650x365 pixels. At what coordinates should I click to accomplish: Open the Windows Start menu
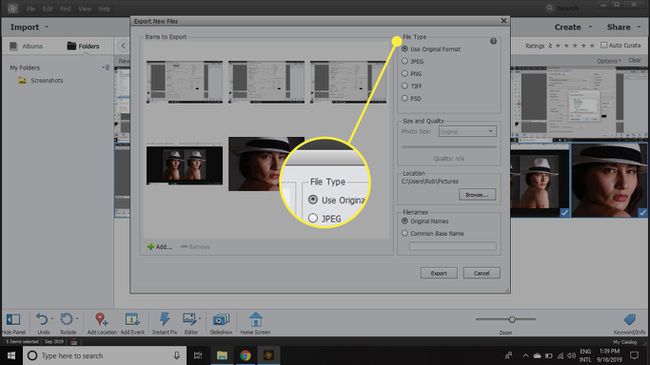tap(11, 355)
